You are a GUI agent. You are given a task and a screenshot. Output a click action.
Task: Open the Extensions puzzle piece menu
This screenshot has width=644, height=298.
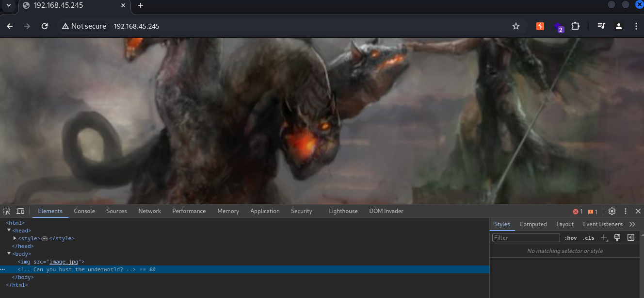575,26
